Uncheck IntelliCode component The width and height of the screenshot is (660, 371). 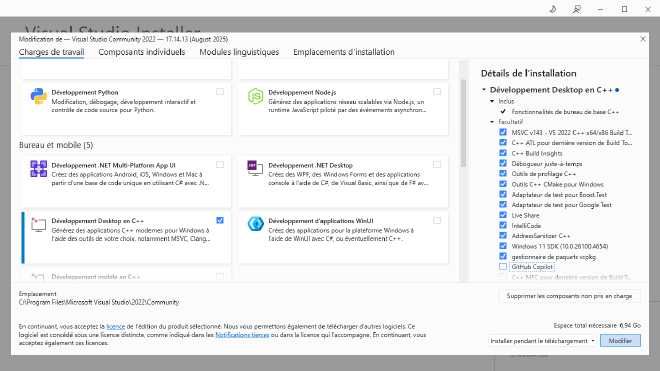(503, 225)
